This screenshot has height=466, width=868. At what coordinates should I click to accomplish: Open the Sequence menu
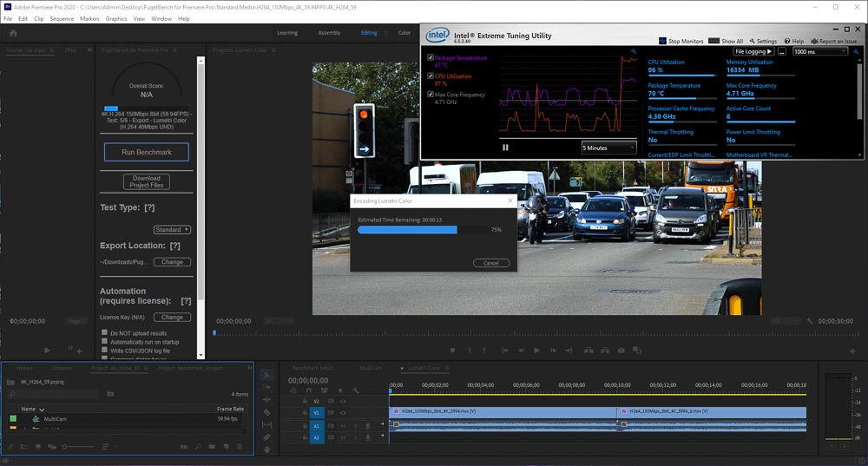click(x=62, y=19)
